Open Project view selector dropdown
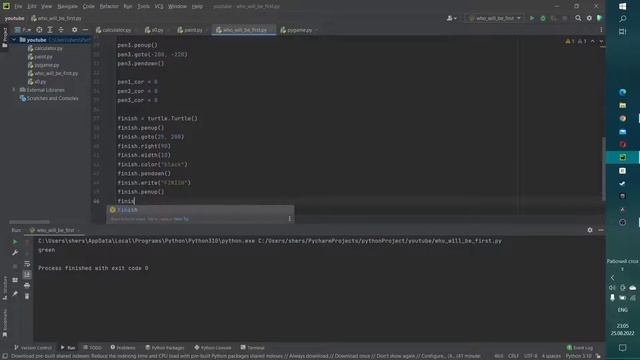This screenshot has height=360, width=640. pyautogui.click(x=23, y=30)
